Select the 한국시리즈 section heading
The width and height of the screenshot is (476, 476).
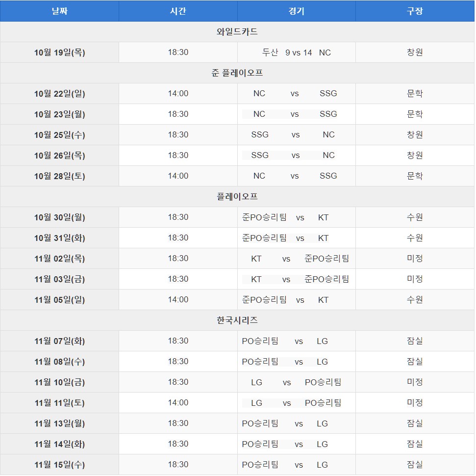pyautogui.click(x=237, y=320)
